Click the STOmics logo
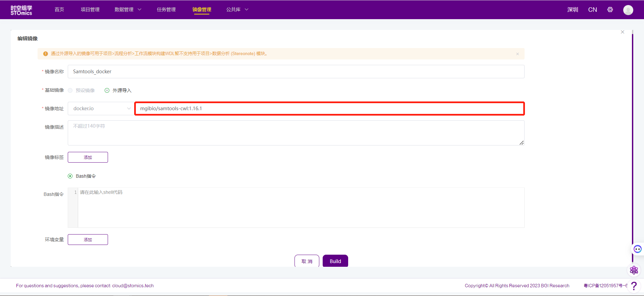644x296 pixels. (21, 10)
